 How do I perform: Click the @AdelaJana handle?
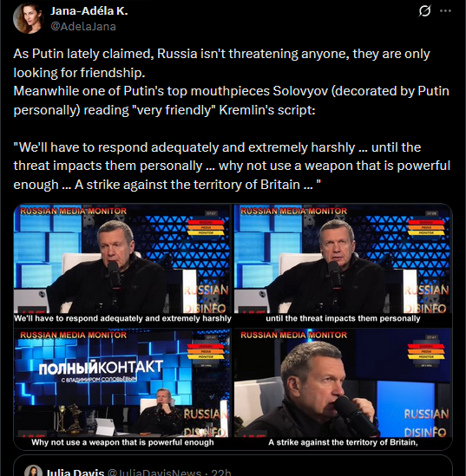click(83, 26)
